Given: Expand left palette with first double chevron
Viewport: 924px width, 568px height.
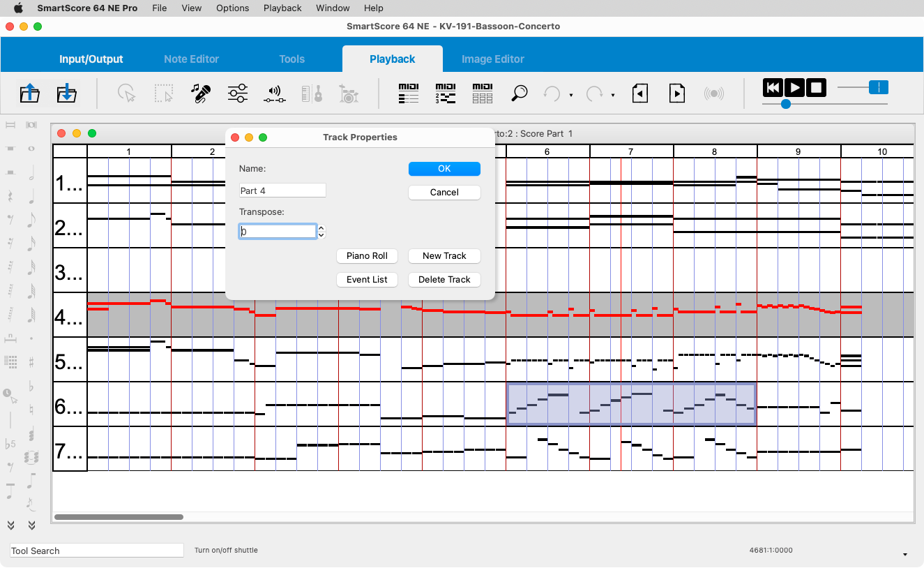Looking at the screenshot, I should (10, 525).
